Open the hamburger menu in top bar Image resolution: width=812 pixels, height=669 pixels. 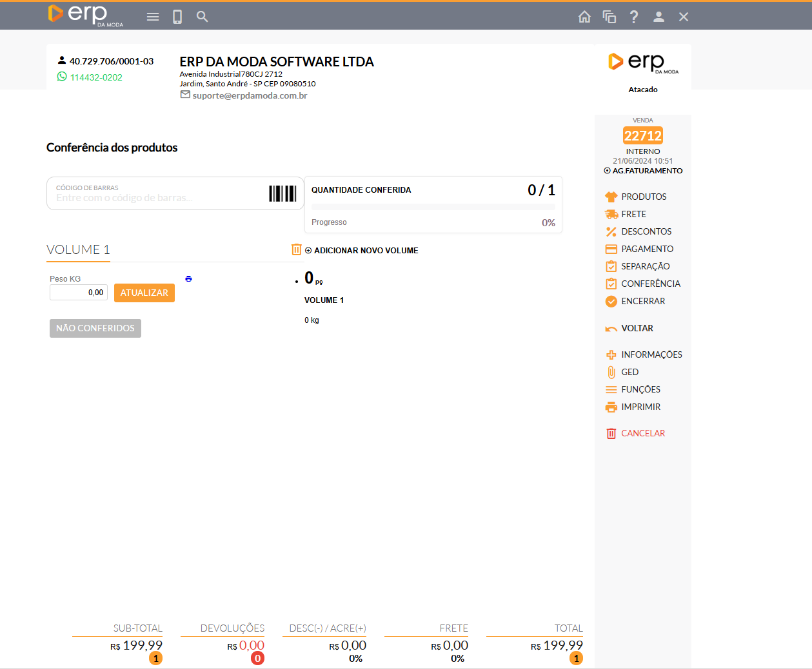tap(153, 17)
